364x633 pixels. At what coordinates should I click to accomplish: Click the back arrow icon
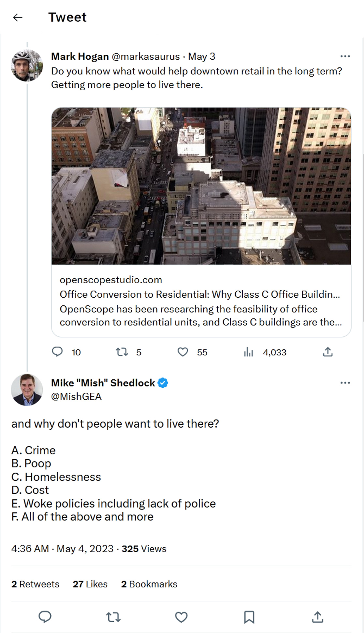(18, 18)
